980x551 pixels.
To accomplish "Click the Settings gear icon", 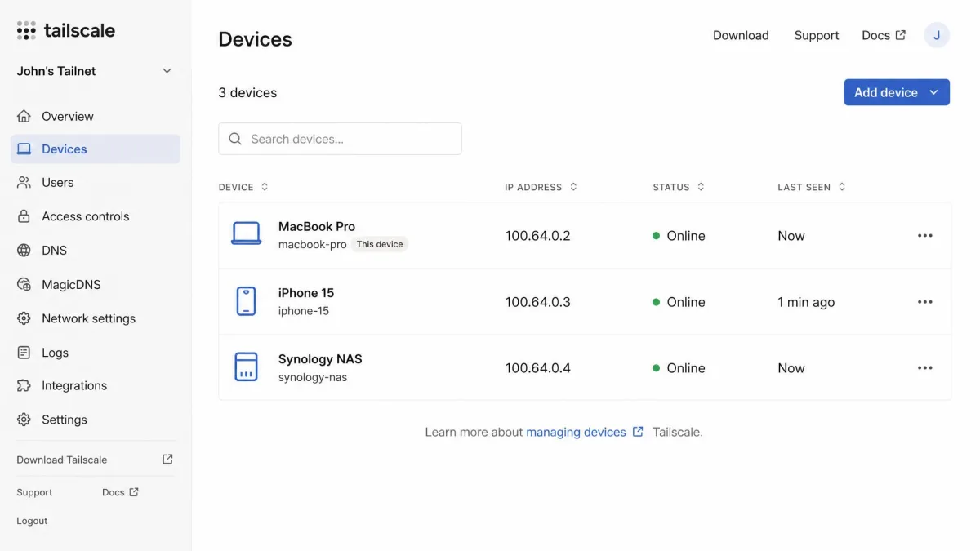I will click(x=24, y=420).
